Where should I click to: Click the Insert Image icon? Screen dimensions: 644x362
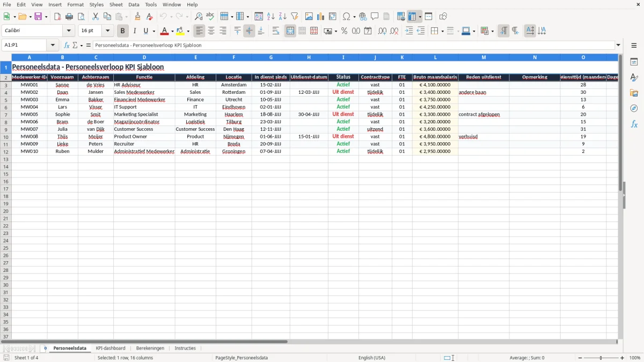coord(309,17)
